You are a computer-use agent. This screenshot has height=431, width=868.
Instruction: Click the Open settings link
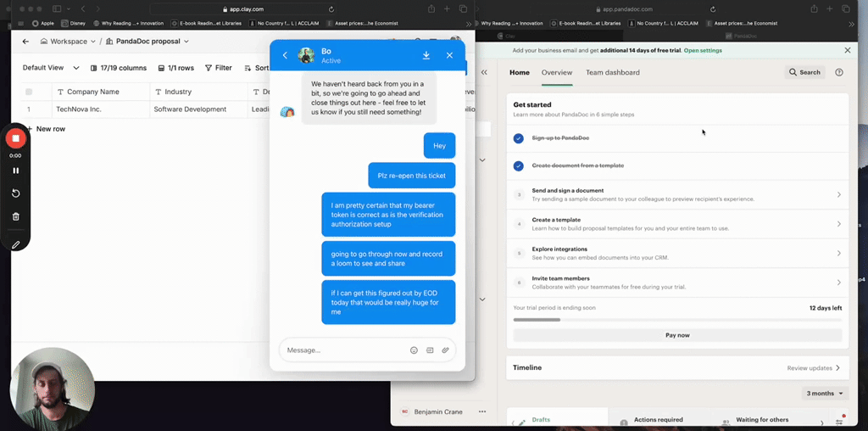(x=703, y=51)
